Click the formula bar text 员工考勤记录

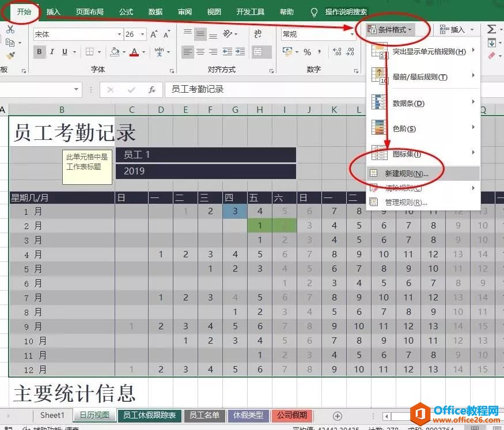pos(198,89)
